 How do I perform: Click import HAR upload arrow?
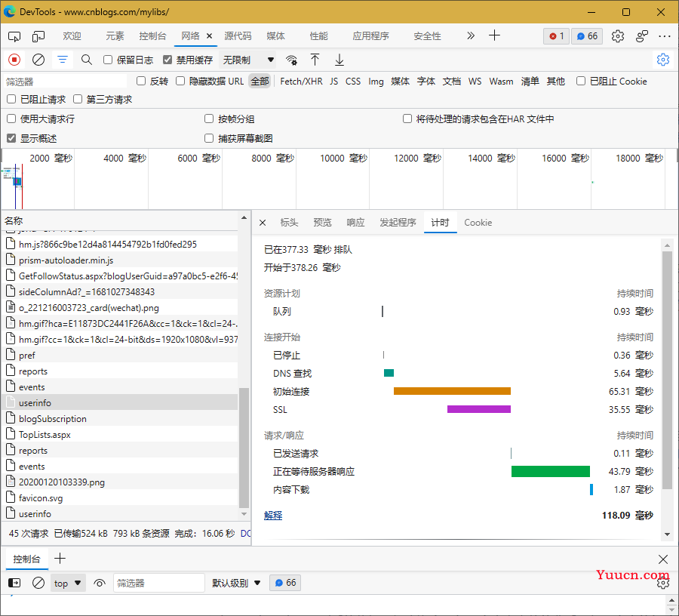click(315, 60)
